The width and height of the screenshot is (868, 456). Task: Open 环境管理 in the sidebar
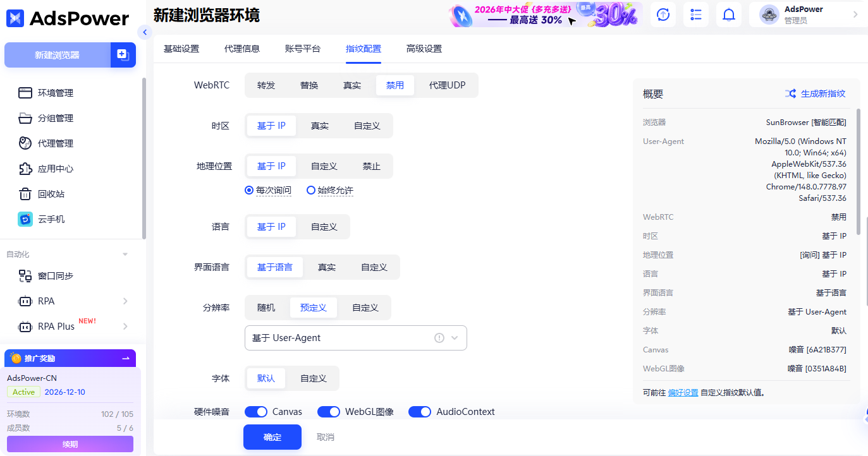55,93
